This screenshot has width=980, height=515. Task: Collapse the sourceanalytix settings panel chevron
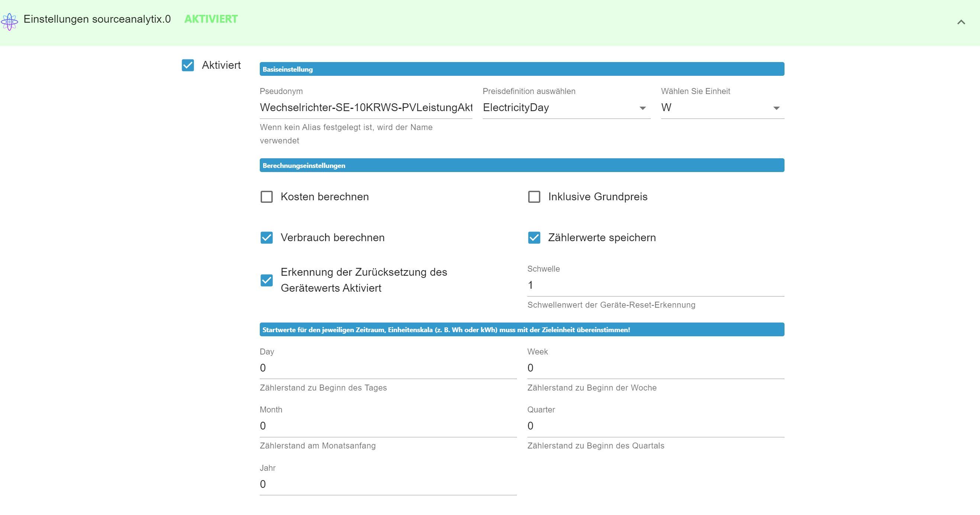(961, 22)
